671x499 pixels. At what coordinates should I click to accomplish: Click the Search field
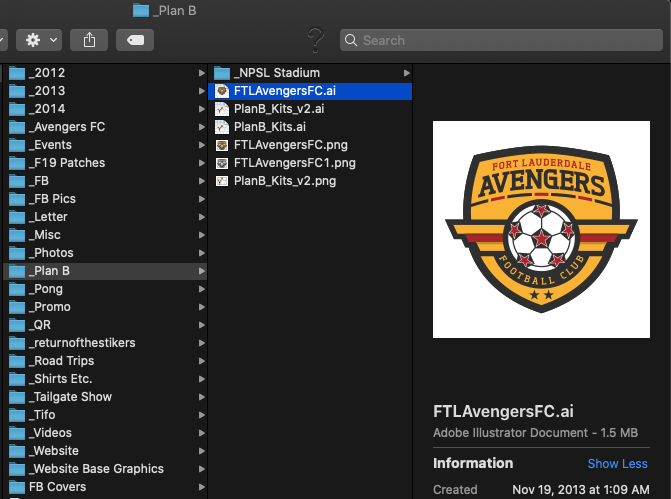[501, 40]
